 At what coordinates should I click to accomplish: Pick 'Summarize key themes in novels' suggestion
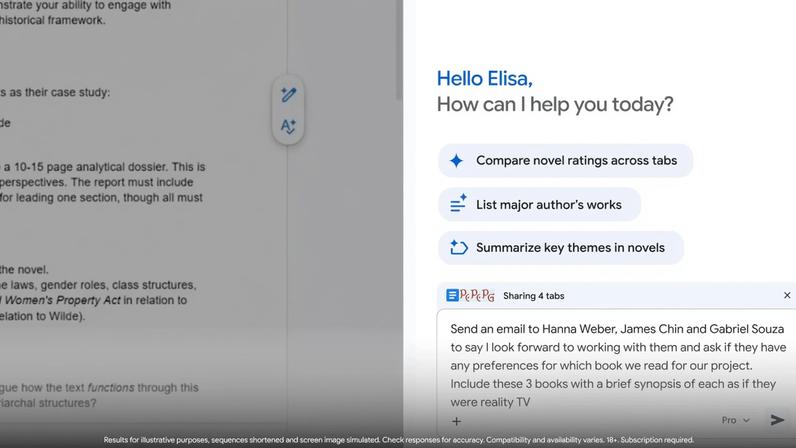click(x=570, y=248)
